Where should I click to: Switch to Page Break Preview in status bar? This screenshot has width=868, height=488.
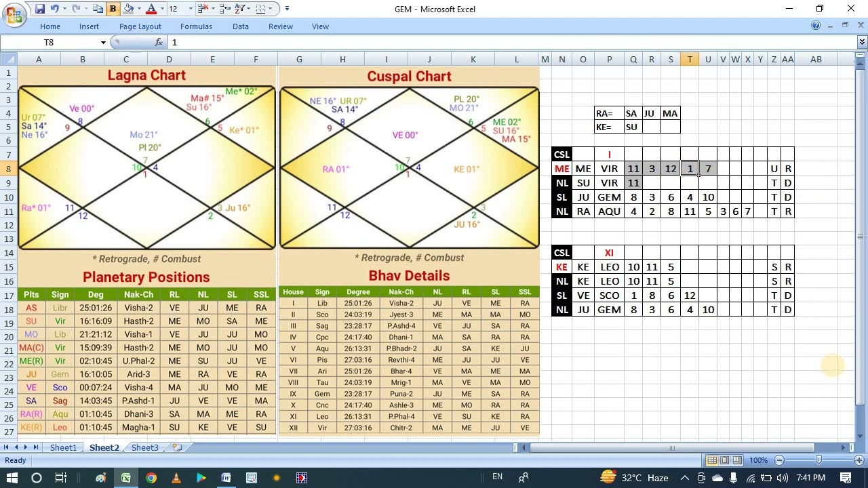[x=737, y=460]
